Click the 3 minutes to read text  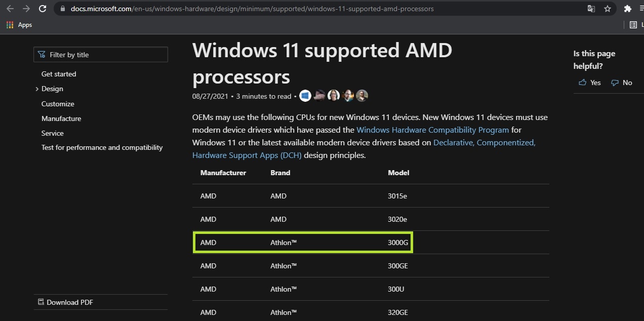pyautogui.click(x=264, y=96)
